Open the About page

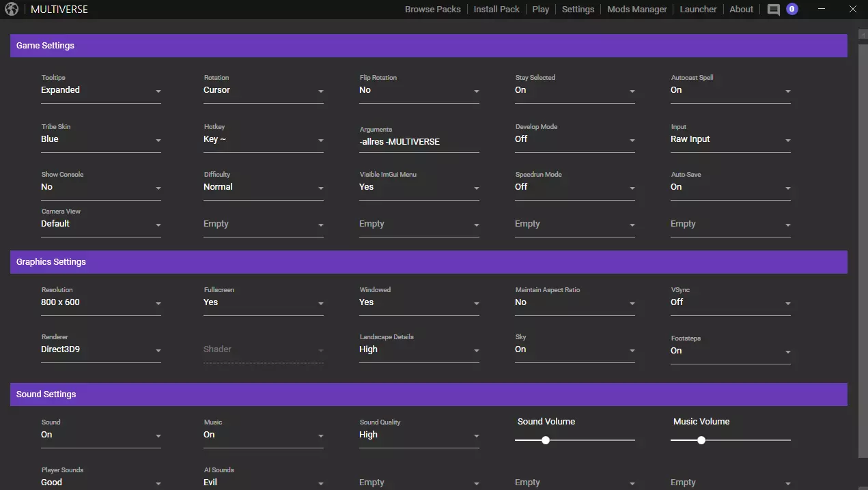pyautogui.click(x=742, y=10)
